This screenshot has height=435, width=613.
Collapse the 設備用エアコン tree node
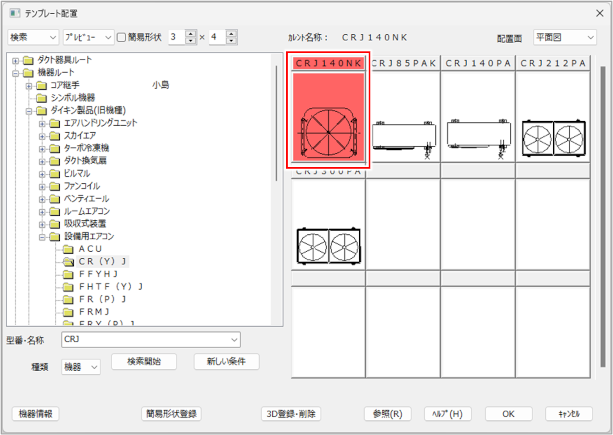click(x=42, y=236)
